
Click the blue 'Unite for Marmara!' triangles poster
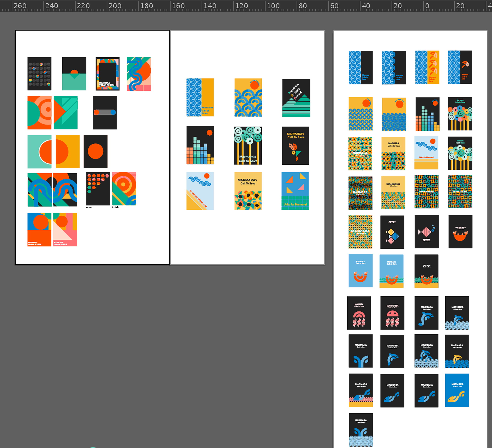[295, 191]
